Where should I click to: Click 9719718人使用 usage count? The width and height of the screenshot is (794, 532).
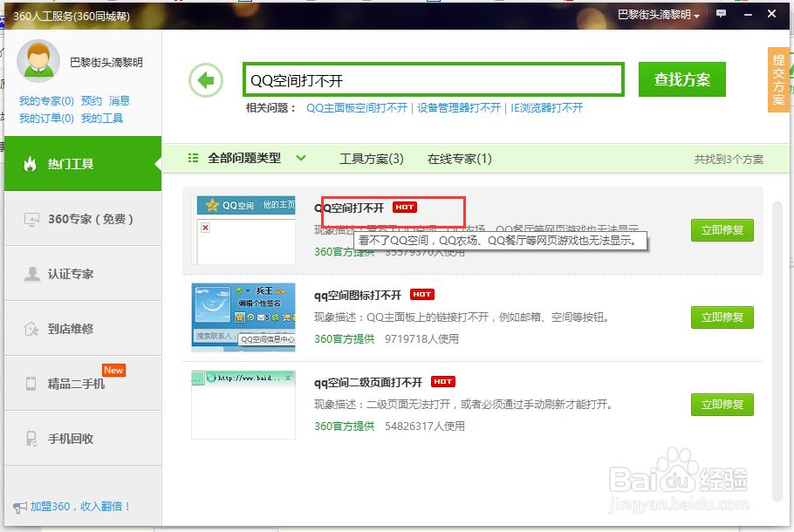coord(421,339)
